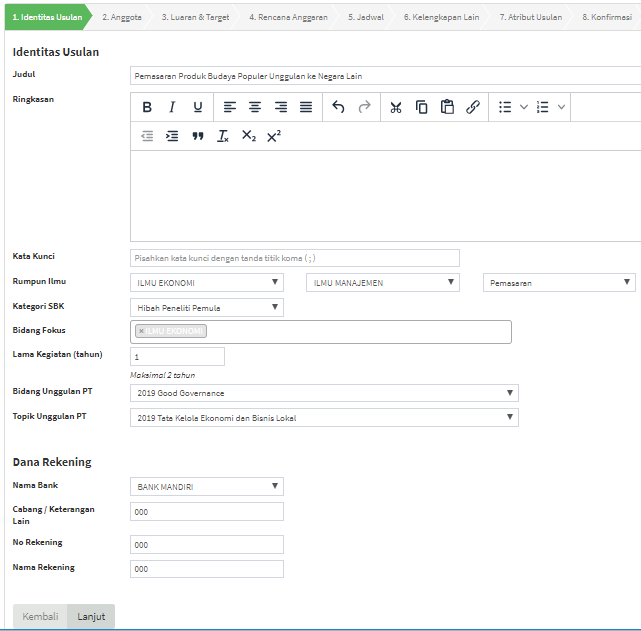Viewport: 641px width, 631px height.
Task: Click the redo arrow icon
Action: tap(364, 107)
